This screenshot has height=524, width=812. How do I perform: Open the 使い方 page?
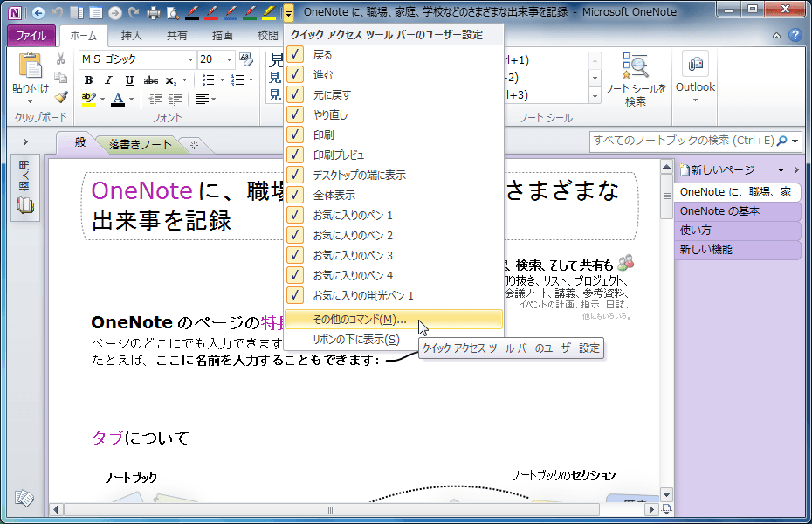738,231
